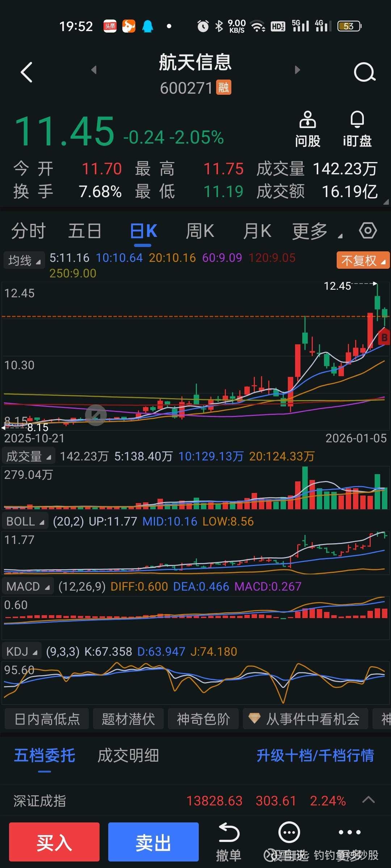Tap the 神奇色阶 chip
391x868 pixels.
pyautogui.click(x=203, y=719)
